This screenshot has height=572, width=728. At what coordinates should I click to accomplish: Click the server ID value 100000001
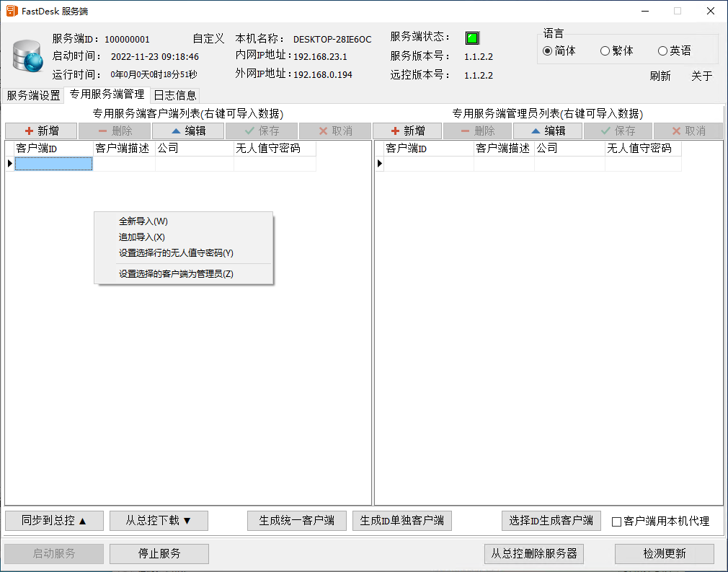127,40
